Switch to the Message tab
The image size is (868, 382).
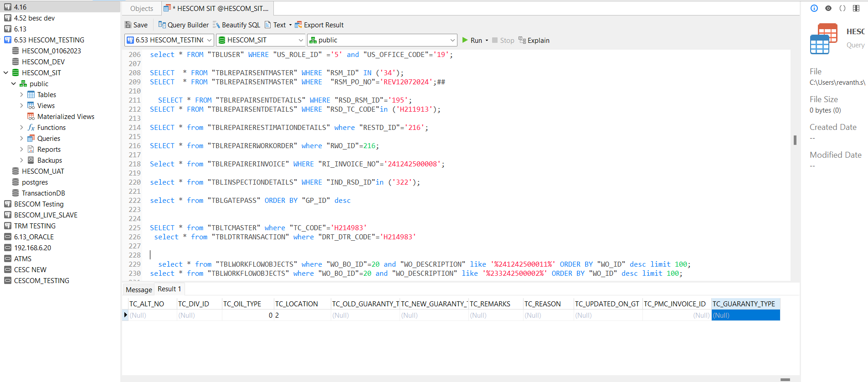coord(139,289)
